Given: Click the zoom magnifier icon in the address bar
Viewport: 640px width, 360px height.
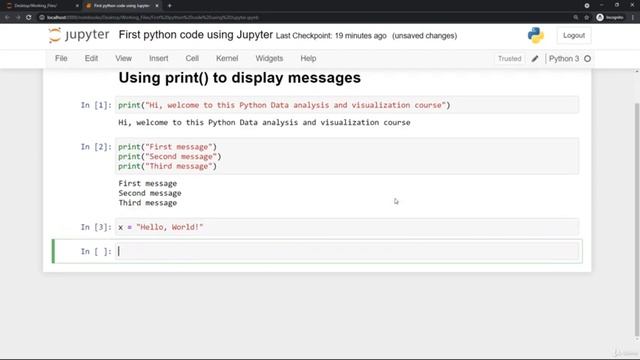Looking at the screenshot, I should [x=576, y=18].
